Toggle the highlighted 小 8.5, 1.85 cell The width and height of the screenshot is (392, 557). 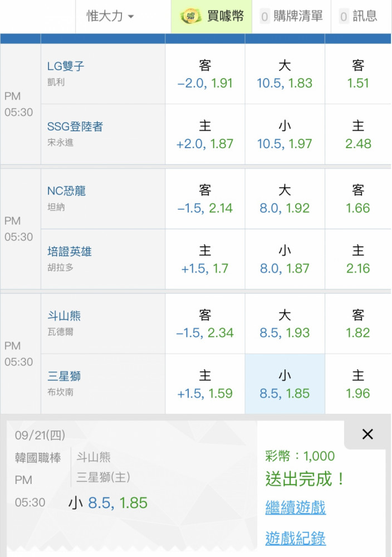pos(285,384)
